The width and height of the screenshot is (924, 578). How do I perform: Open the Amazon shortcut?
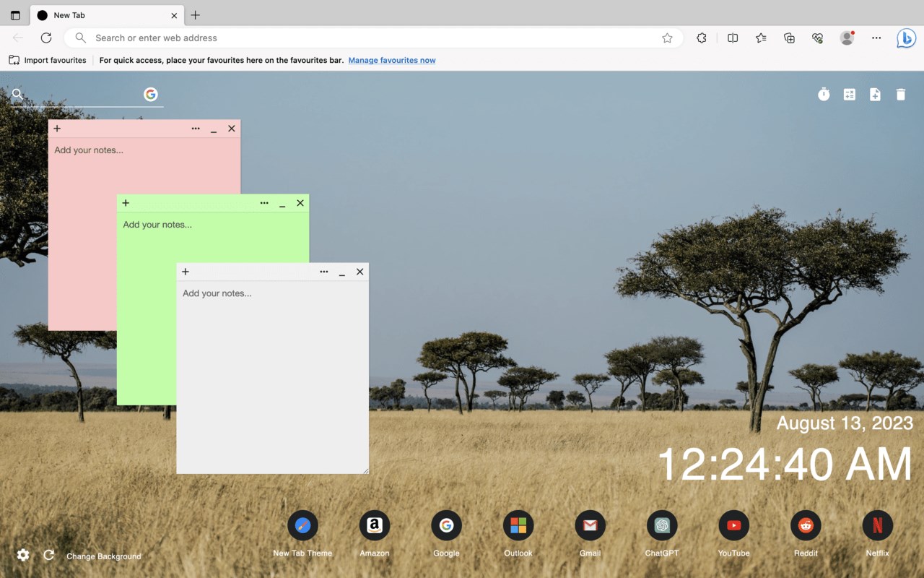(x=375, y=525)
